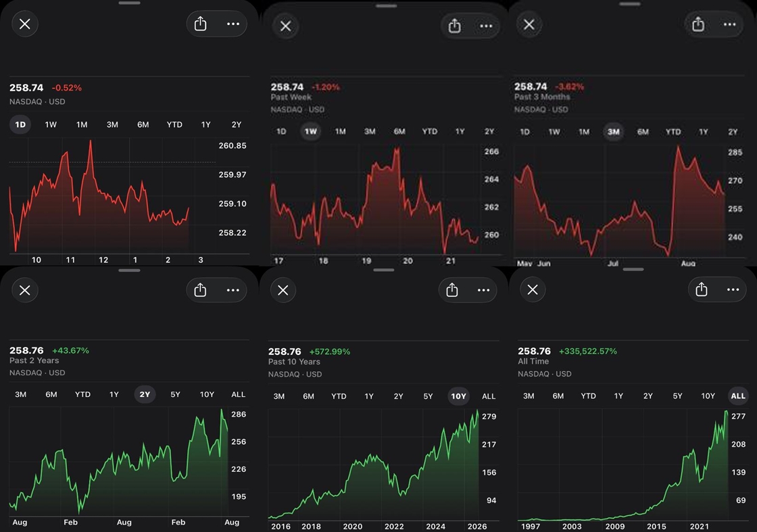Viewport: 757px width, 532px height.
Task: Tap the sheet grabber above Past 2 Years panel
Action: tap(129, 270)
